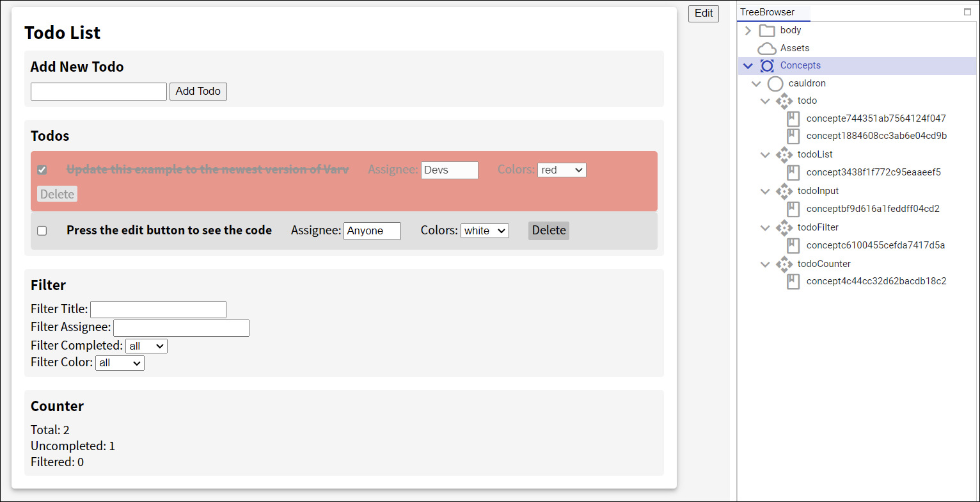The image size is (980, 502).
Task: Click the cauldron circle icon
Action: point(775,83)
